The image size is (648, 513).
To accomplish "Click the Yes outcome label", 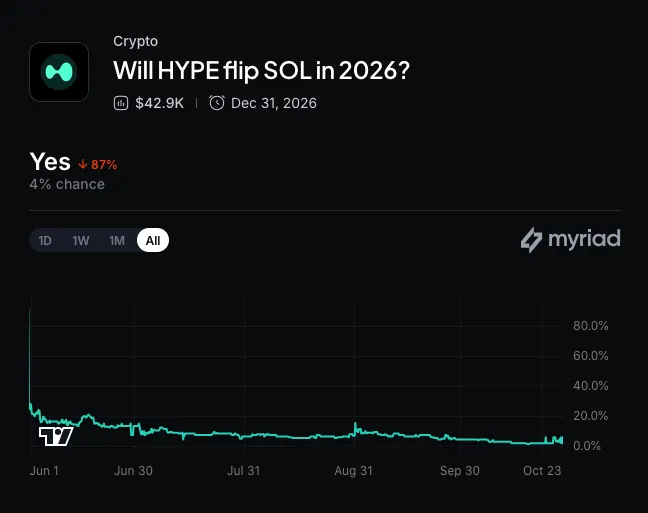I will point(50,161).
